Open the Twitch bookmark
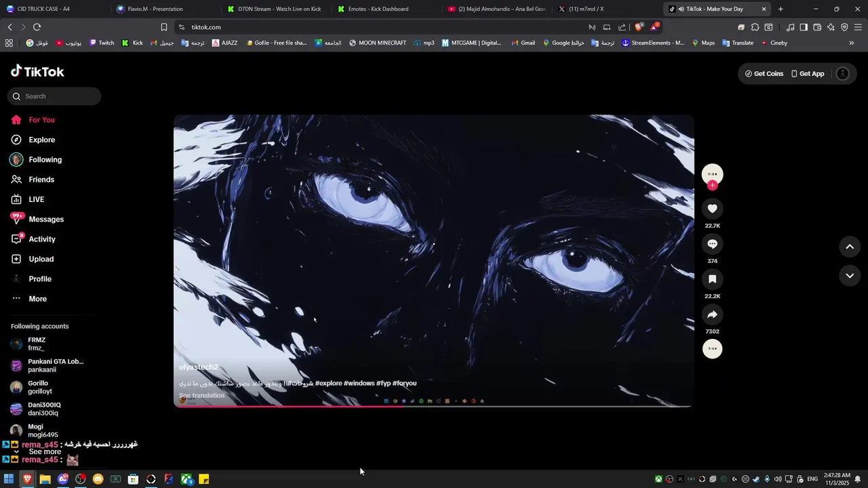This screenshot has width=868, height=488. pyautogui.click(x=102, y=43)
